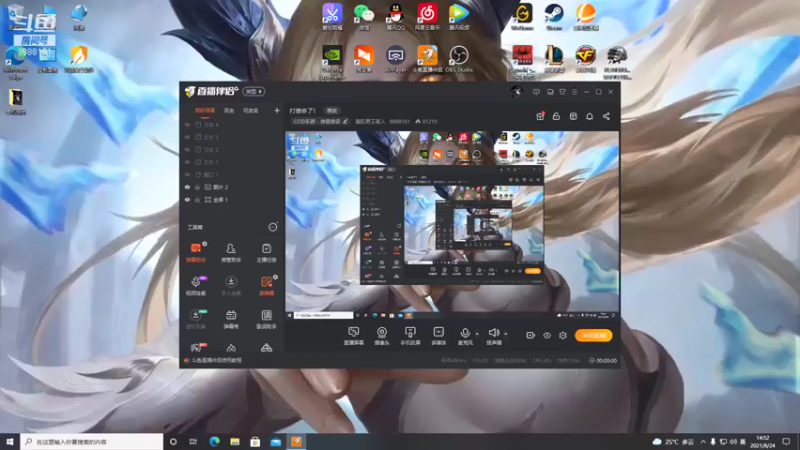Open the download-arrow tool in toolbox middle row

point(231,286)
